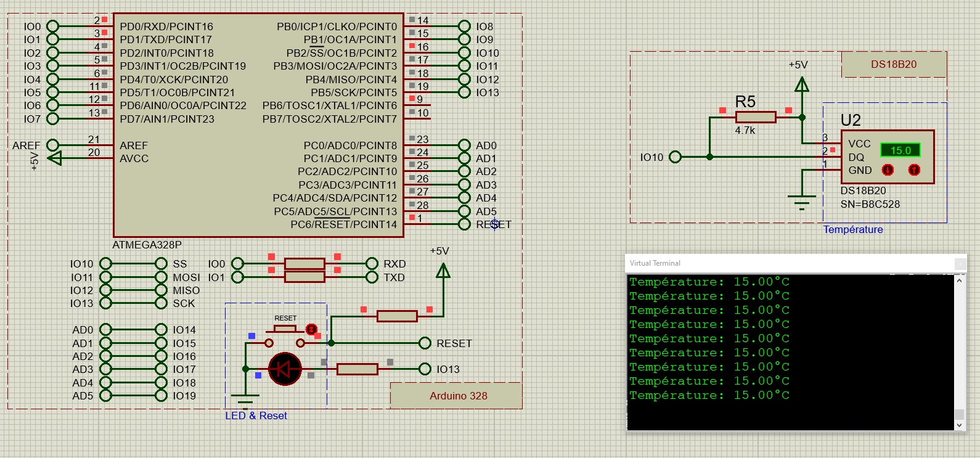
Task: Select the R5 4.7k resistor
Action: (755, 117)
